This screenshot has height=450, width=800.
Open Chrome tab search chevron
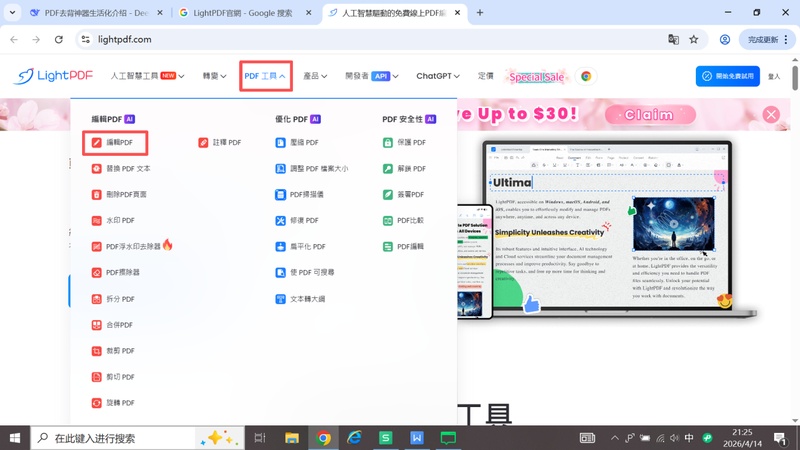pyautogui.click(x=12, y=13)
